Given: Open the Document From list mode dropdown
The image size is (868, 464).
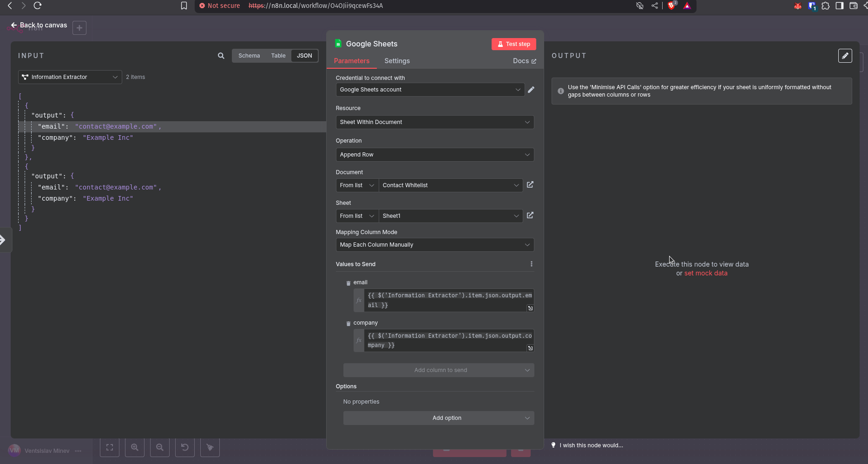Looking at the screenshot, I should [x=357, y=185].
